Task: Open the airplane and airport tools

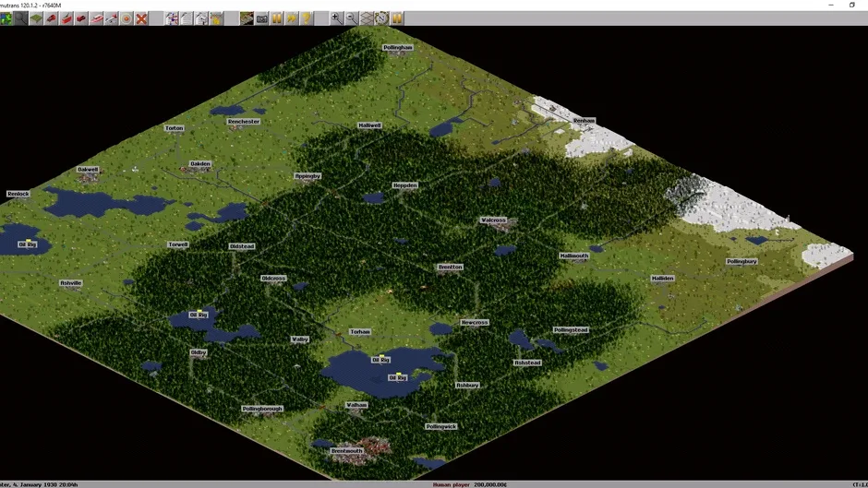Action: pyautogui.click(x=111, y=18)
